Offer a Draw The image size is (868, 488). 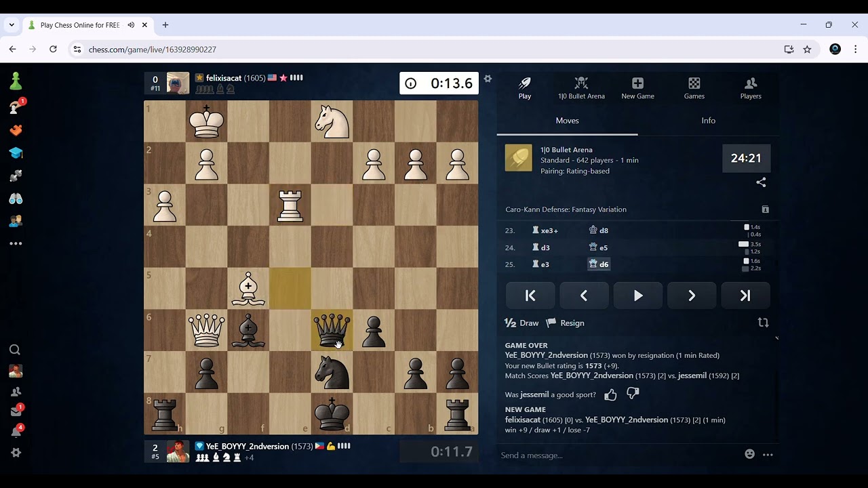point(521,323)
